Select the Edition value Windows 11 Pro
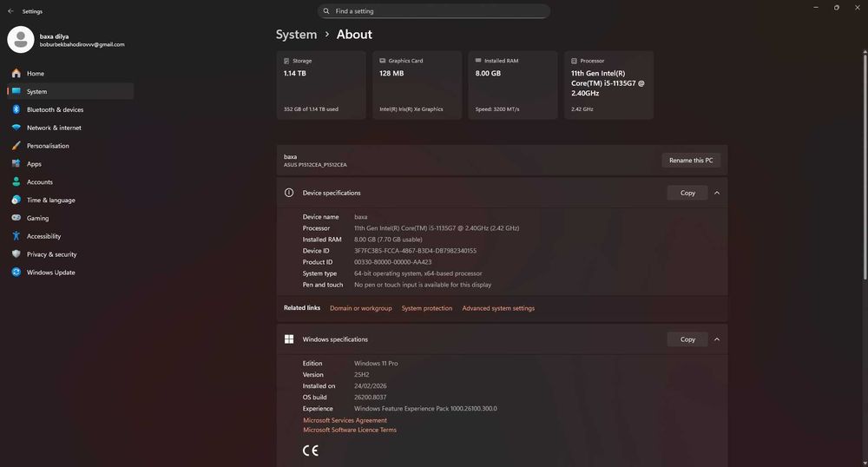Image resolution: width=868 pixels, height=467 pixels. 376,364
